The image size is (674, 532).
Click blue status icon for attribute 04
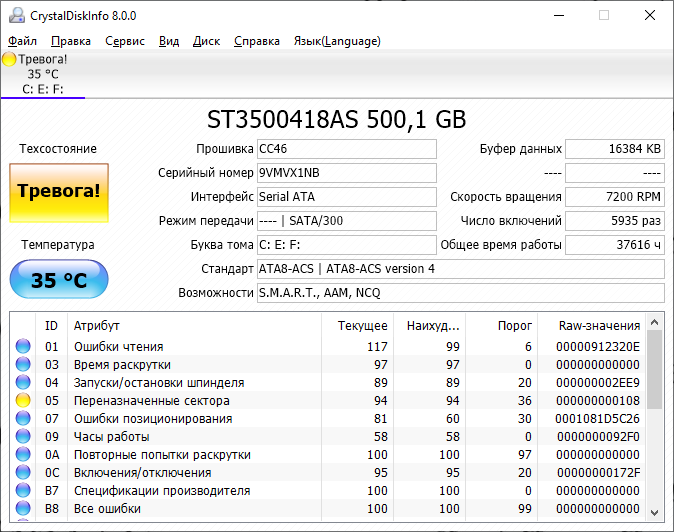(x=23, y=382)
